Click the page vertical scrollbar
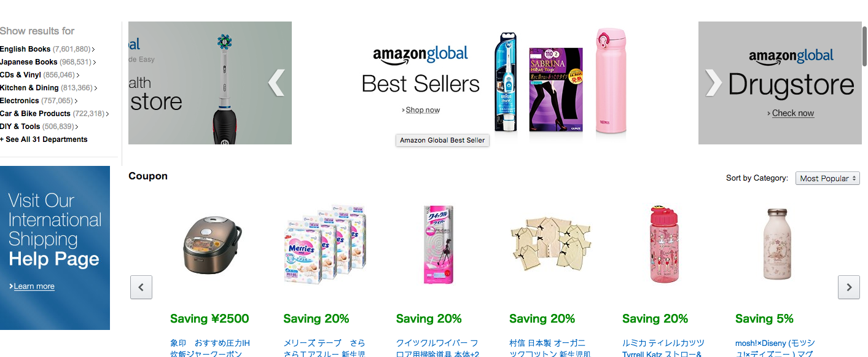Image resolution: width=868 pixels, height=357 pixels. 864,46
